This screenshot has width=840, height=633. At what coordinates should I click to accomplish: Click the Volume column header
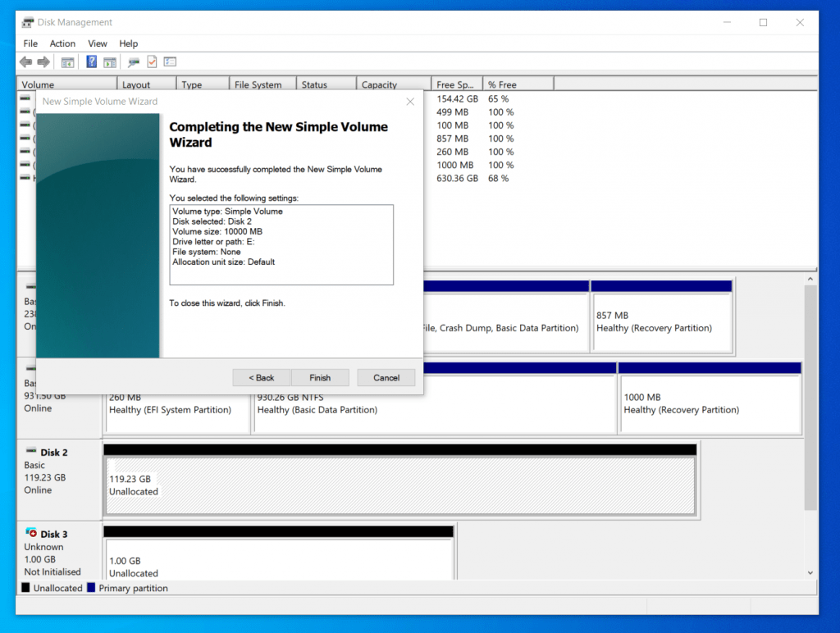pyautogui.click(x=66, y=83)
